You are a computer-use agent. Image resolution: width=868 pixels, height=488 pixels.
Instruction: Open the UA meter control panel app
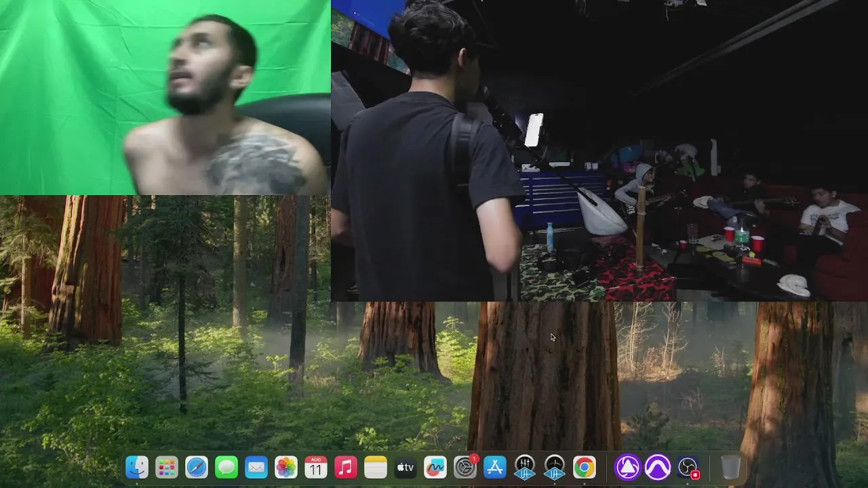[x=555, y=467]
